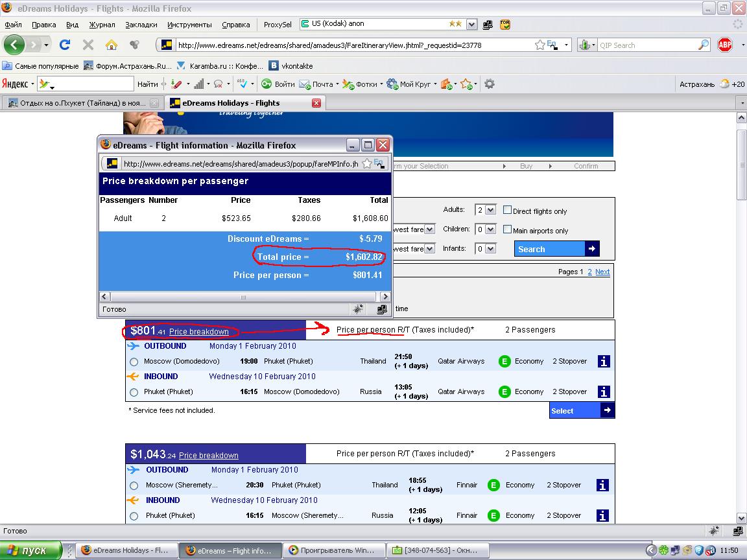The width and height of the screenshot is (747, 560).
Task: Switch to the Отдых на о.Пхукет tab
Action: 82,103
